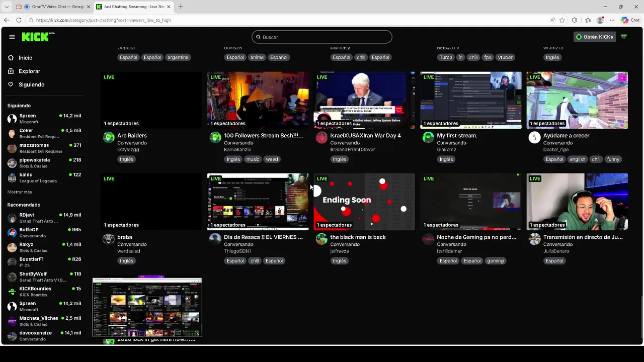Click JulioDenaro channel avatar
644x362 pixels.
(x=535, y=239)
